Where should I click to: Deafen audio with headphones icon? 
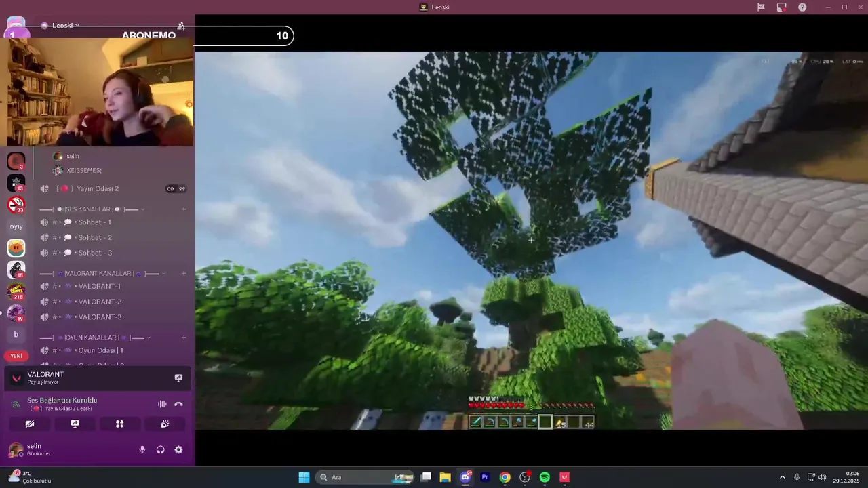tap(161, 449)
